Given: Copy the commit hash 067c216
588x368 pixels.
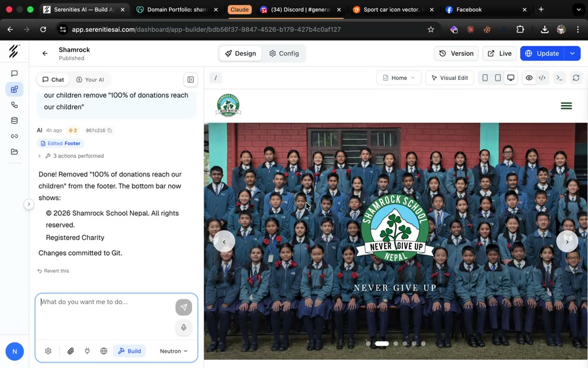Looking at the screenshot, I should click(110, 131).
